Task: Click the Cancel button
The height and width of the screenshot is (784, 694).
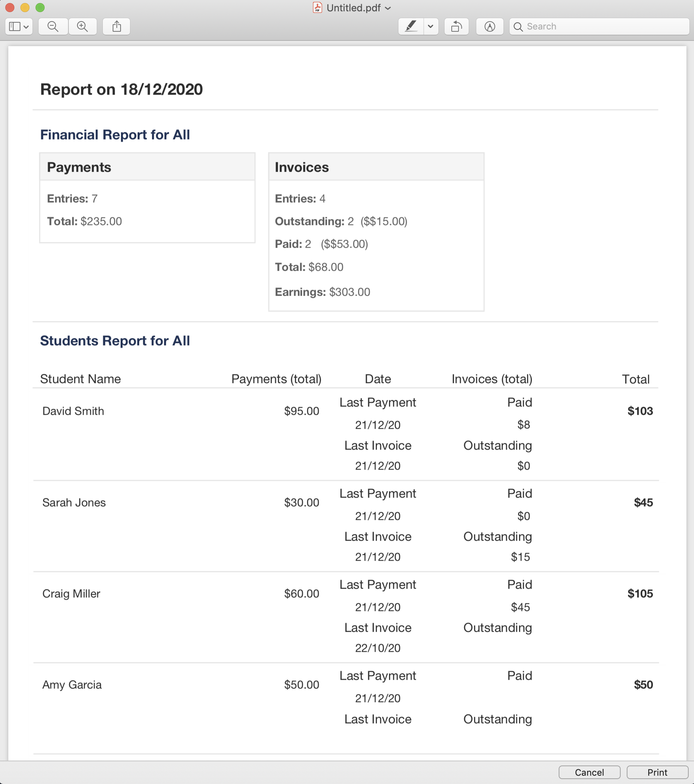Action: pyautogui.click(x=589, y=772)
